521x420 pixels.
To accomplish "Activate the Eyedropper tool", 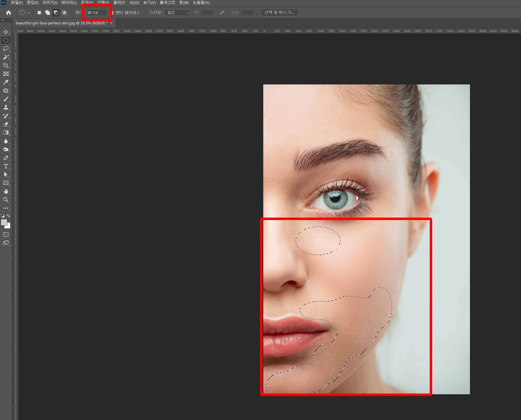I will [x=6, y=82].
